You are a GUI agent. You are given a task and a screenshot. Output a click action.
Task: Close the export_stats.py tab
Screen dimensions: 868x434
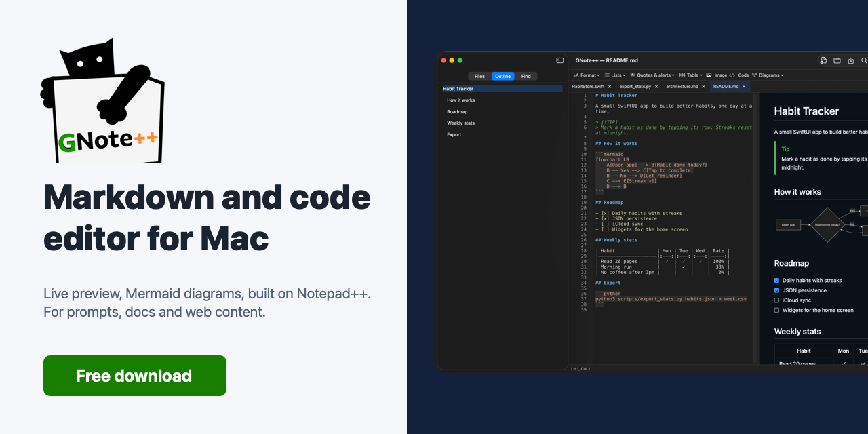[x=656, y=87]
